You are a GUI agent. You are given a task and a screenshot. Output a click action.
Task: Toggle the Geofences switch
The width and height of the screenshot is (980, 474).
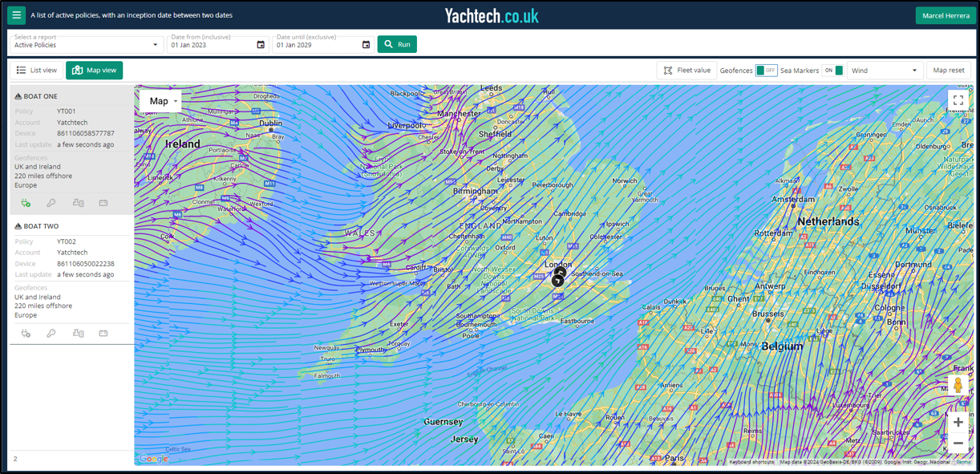pyautogui.click(x=767, y=71)
